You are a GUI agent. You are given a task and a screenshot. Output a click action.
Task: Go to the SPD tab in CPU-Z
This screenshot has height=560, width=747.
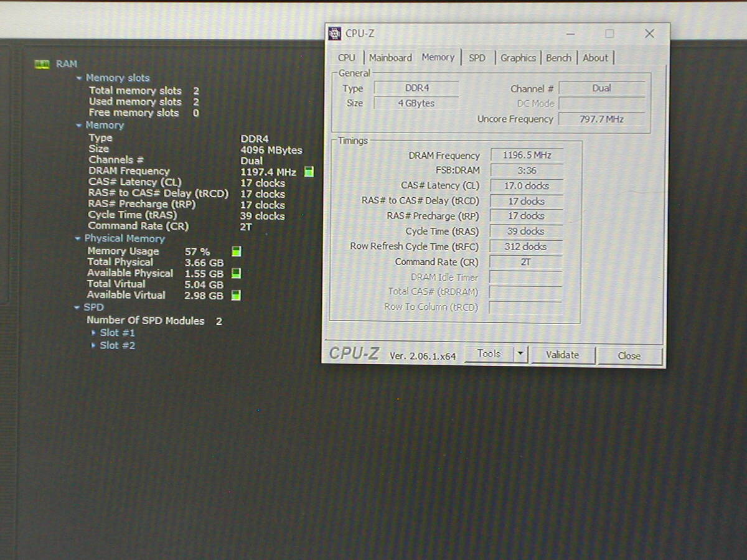477,58
